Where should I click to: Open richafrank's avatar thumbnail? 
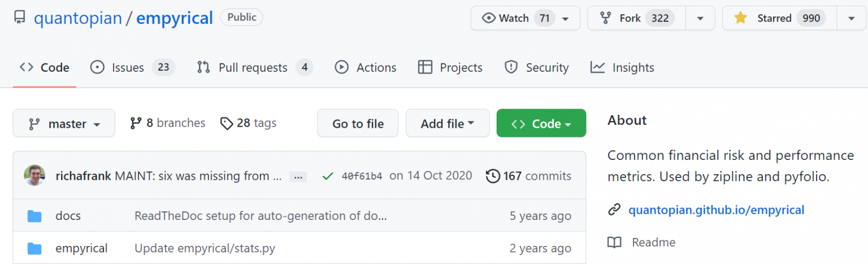point(34,176)
